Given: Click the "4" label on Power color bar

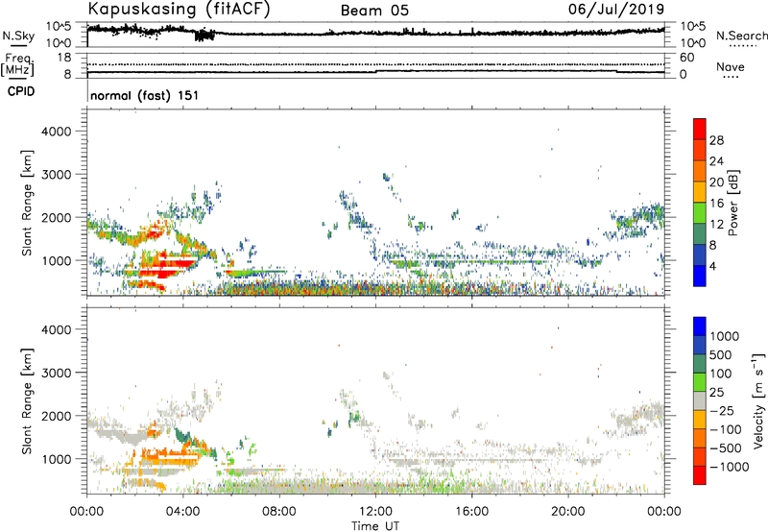Looking at the screenshot, I should point(713,266).
